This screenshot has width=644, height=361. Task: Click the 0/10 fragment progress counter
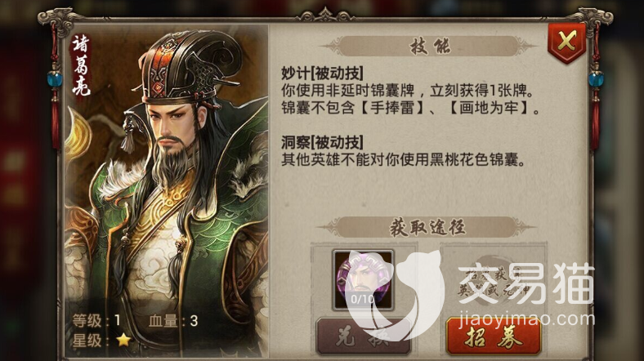[362, 299]
